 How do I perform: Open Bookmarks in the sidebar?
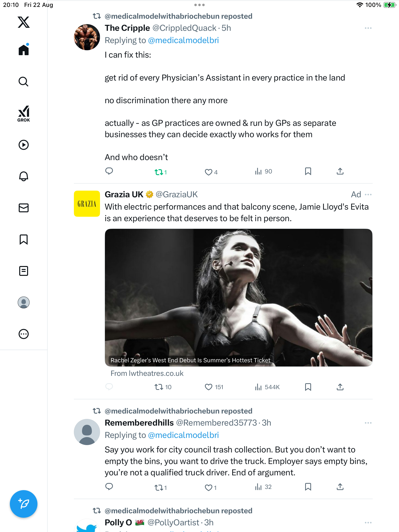point(24,239)
